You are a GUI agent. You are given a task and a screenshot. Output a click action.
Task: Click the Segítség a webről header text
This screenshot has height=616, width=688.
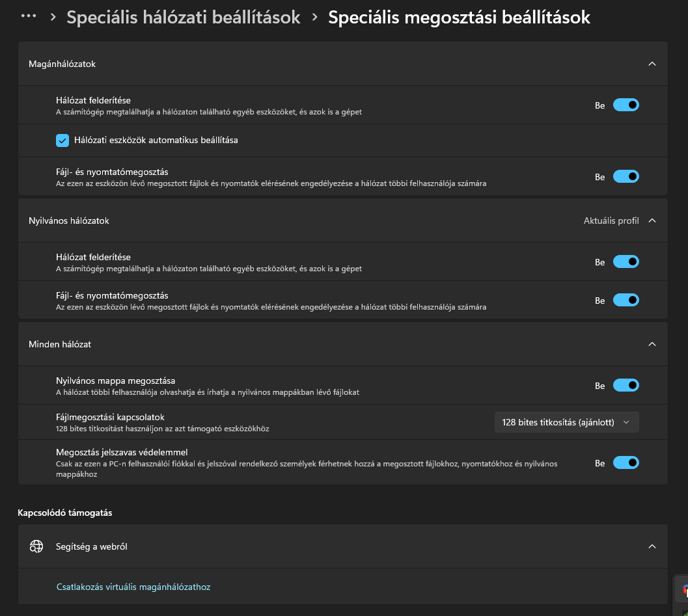[x=92, y=546]
